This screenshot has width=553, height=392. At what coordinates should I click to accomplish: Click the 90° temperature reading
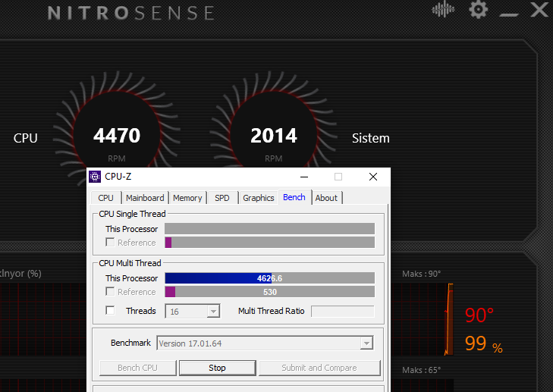[479, 315]
